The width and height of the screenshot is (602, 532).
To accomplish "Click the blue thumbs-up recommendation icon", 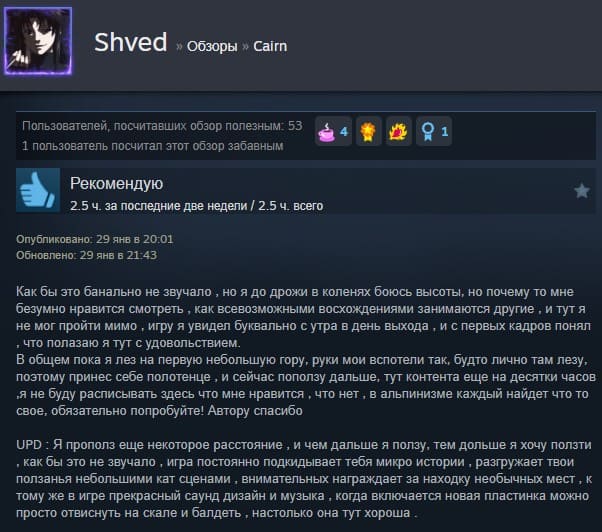I will tap(38, 190).
